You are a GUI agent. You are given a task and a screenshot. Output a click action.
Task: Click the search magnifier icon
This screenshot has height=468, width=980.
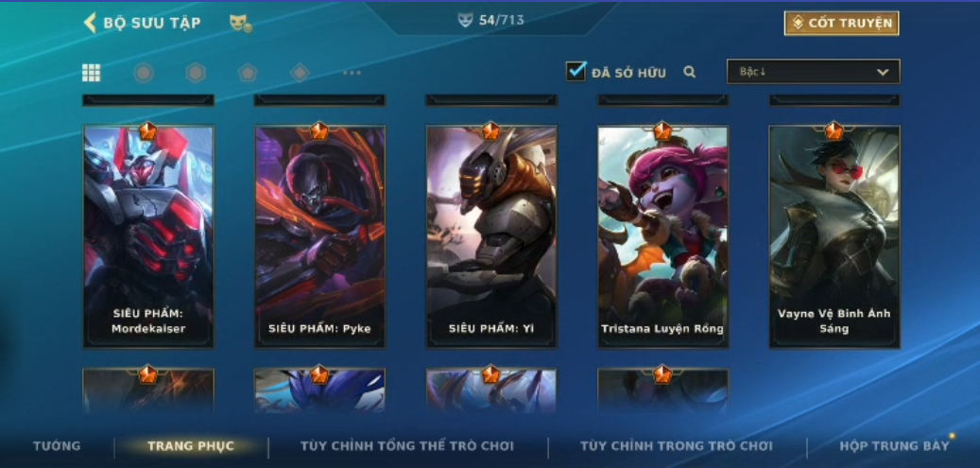[x=689, y=72]
